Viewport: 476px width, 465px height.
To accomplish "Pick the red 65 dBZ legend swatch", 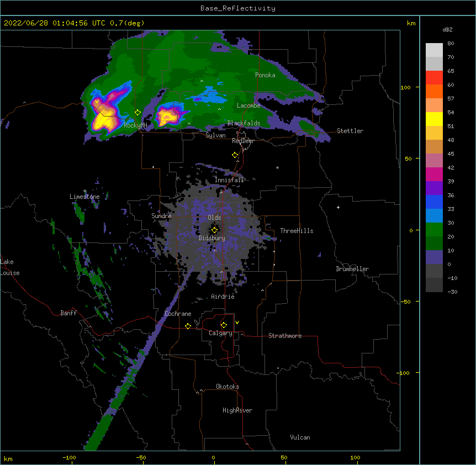I will point(434,78).
